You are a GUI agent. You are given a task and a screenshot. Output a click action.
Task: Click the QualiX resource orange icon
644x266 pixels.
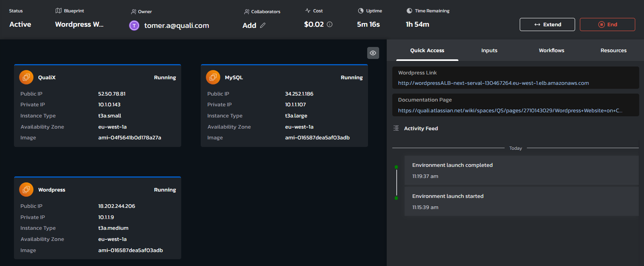(x=26, y=77)
